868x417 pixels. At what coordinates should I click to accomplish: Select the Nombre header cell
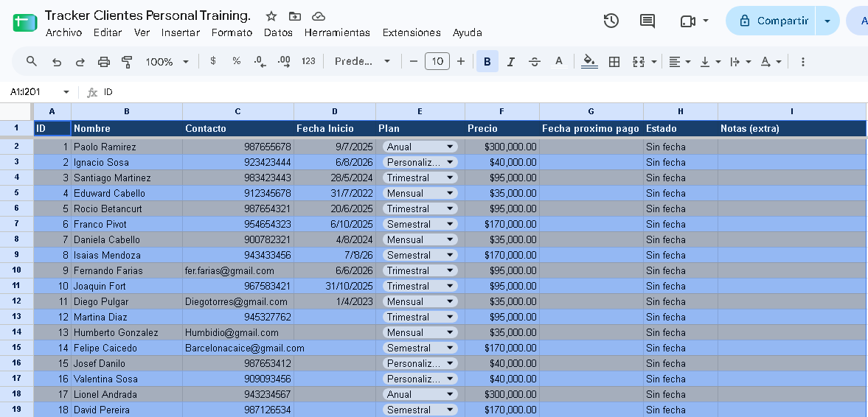[127, 128]
